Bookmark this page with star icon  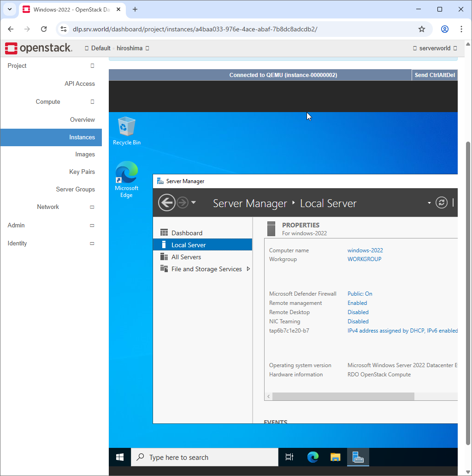[422, 29]
